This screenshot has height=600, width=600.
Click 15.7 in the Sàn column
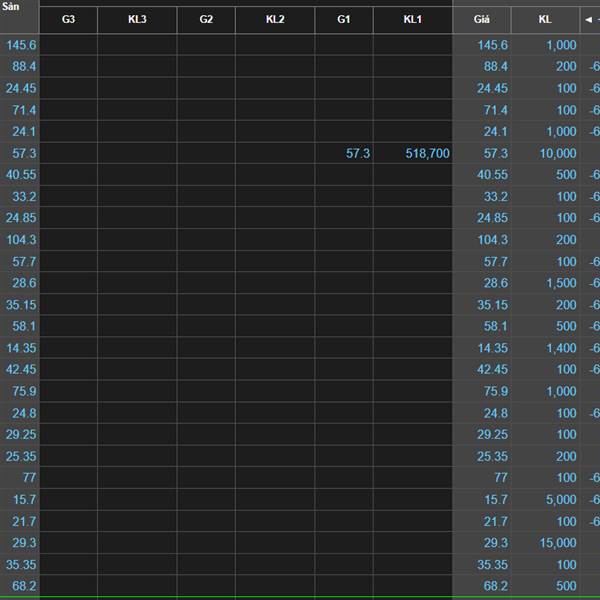24,499
